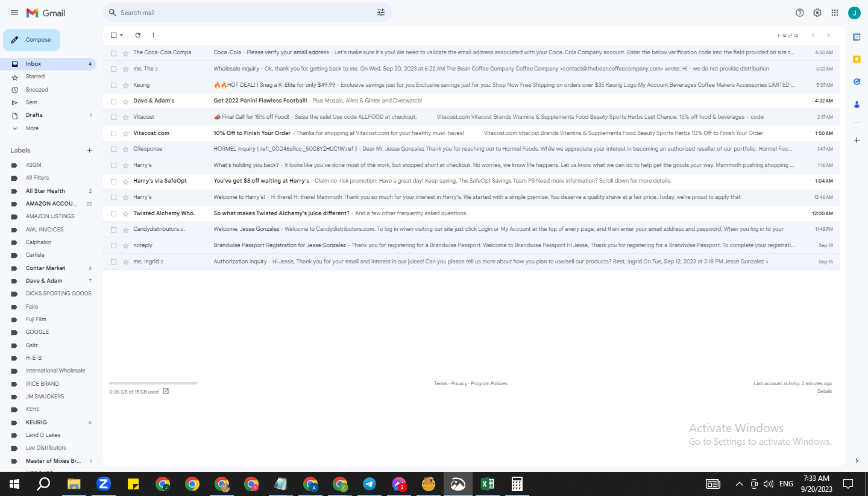Open the Zoom app in taskbar

[104, 484]
